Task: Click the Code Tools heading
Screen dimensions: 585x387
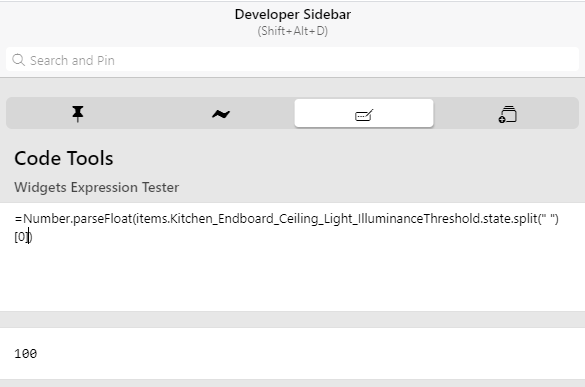Action: tap(64, 158)
